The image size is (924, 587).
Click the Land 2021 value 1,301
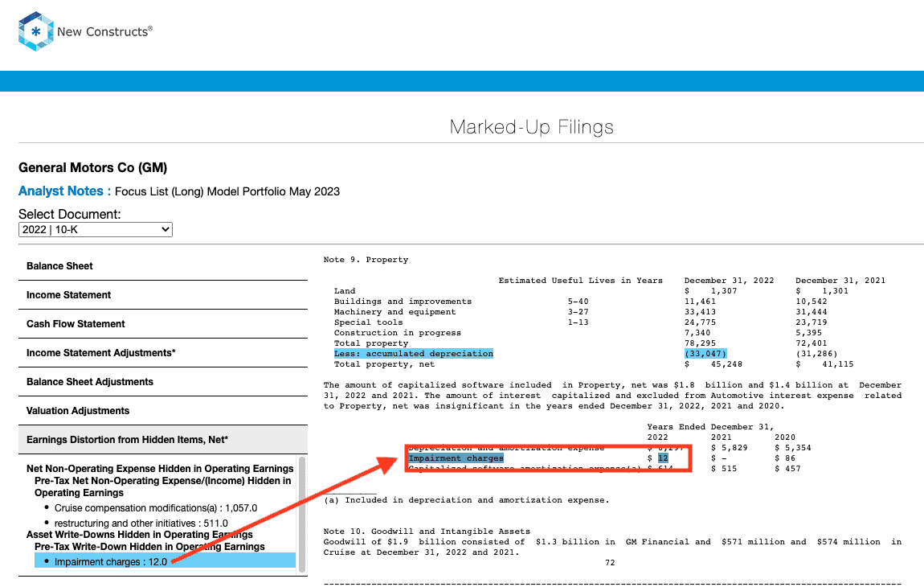click(835, 291)
